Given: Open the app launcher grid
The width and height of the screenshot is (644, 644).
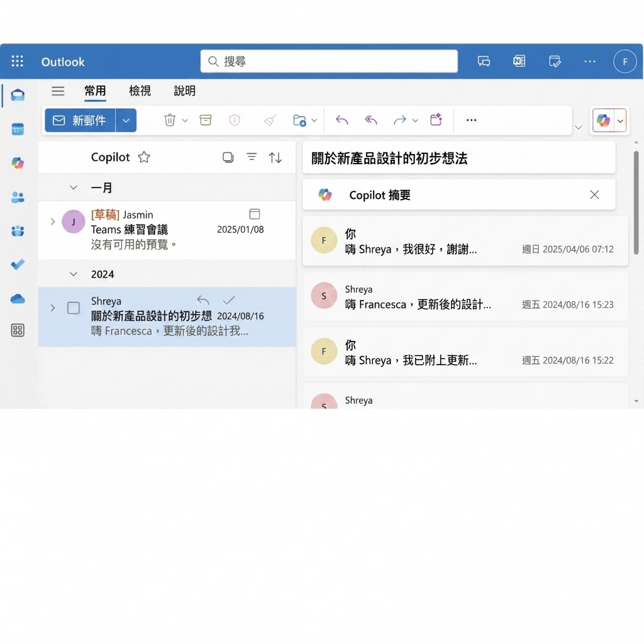Looking at the screenshot, I should (17, 61).
